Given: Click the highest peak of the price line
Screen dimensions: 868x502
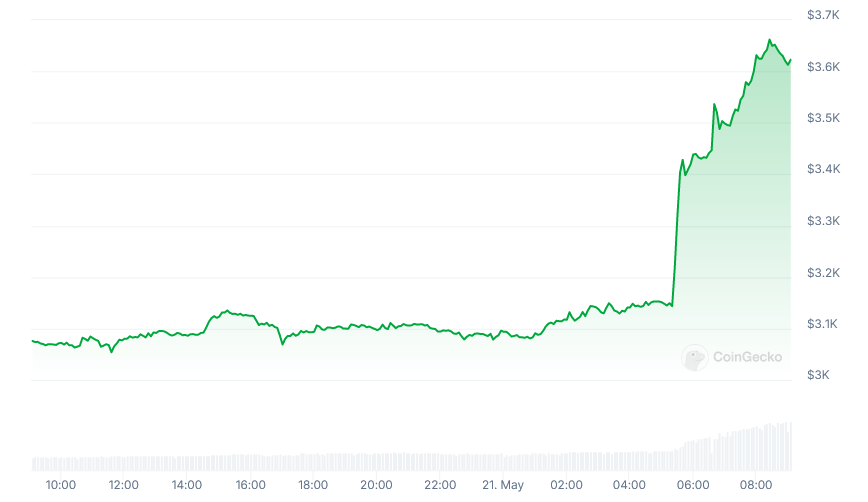Looking at the screenshot, I should (769, 40).
